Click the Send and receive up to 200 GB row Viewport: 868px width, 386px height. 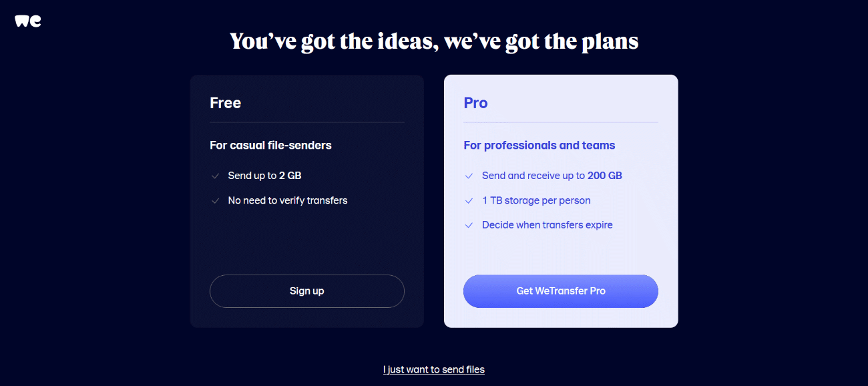(552, 175)
